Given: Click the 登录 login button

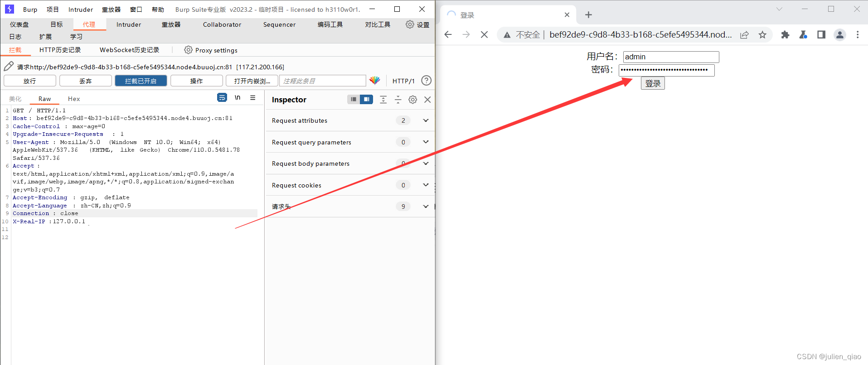Looking at the screenshot, I should 653,83.
